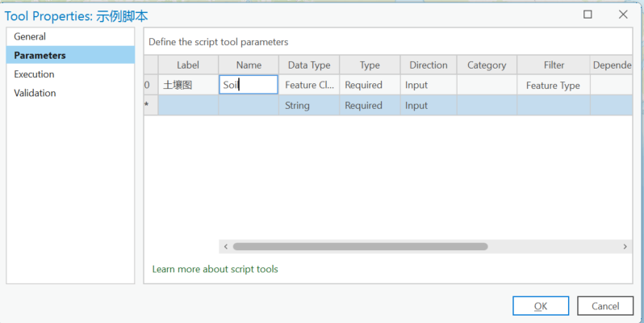Click the Category column header
644x323 pixels.
[487, 65]
